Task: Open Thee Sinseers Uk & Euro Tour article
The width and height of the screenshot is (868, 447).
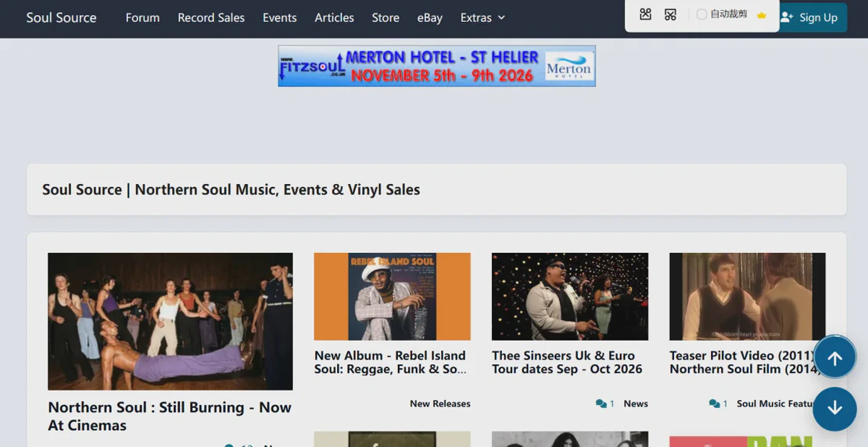Action: tap(567, 362)
